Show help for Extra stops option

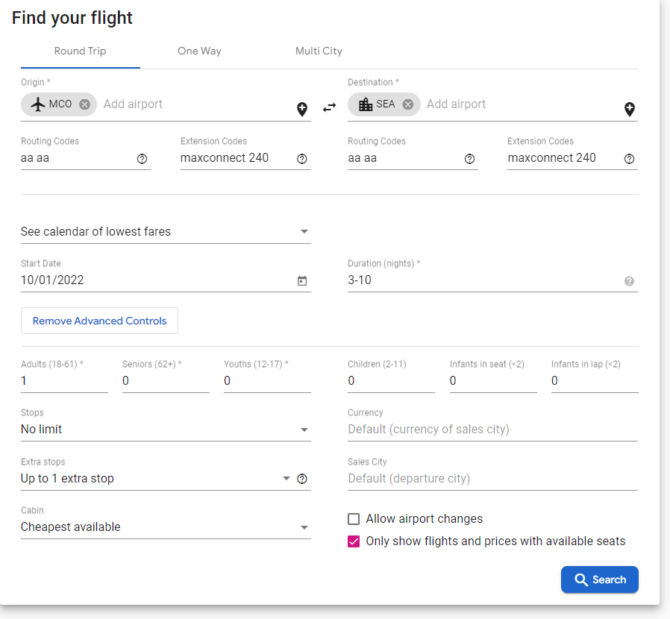[302, 479]
